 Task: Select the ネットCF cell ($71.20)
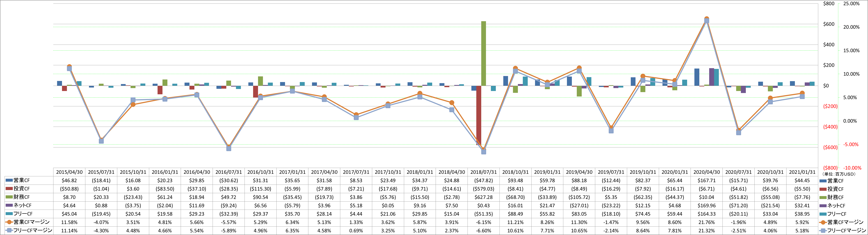pyautogui.click(x=739, y=205)
